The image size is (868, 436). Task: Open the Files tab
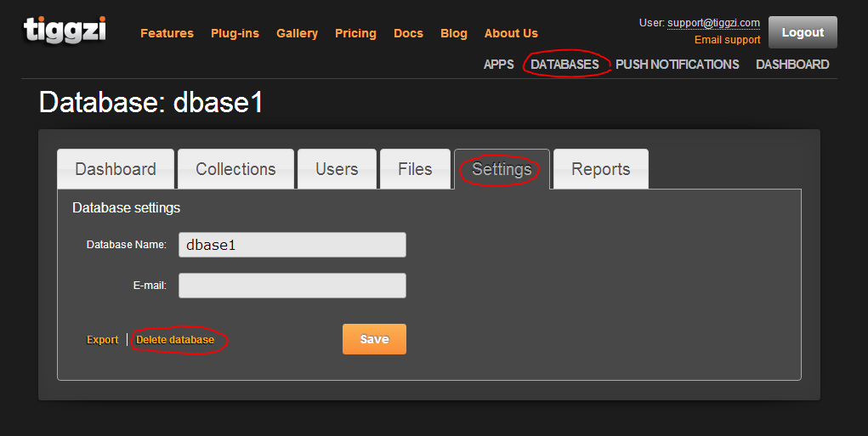point(415,169)
